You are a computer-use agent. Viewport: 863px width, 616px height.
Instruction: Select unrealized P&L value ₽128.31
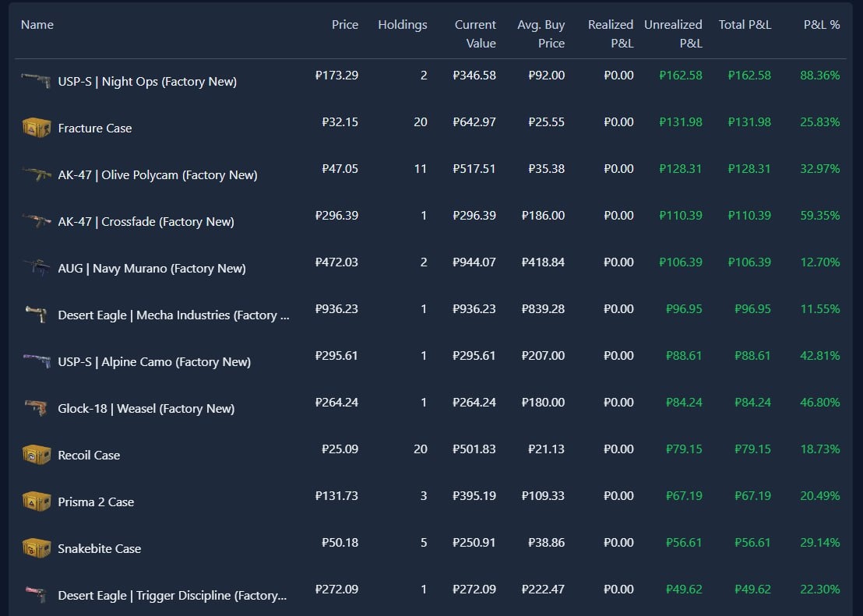coord(680,169)
